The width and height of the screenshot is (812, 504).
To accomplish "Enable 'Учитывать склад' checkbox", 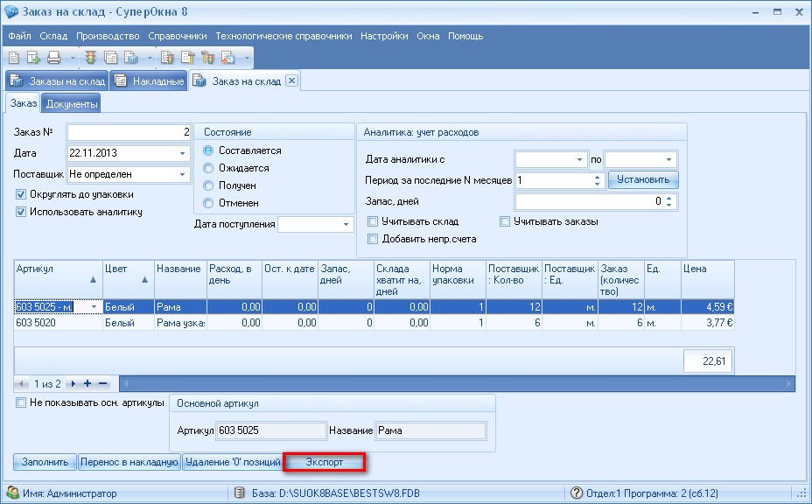I will click(373, 221).
